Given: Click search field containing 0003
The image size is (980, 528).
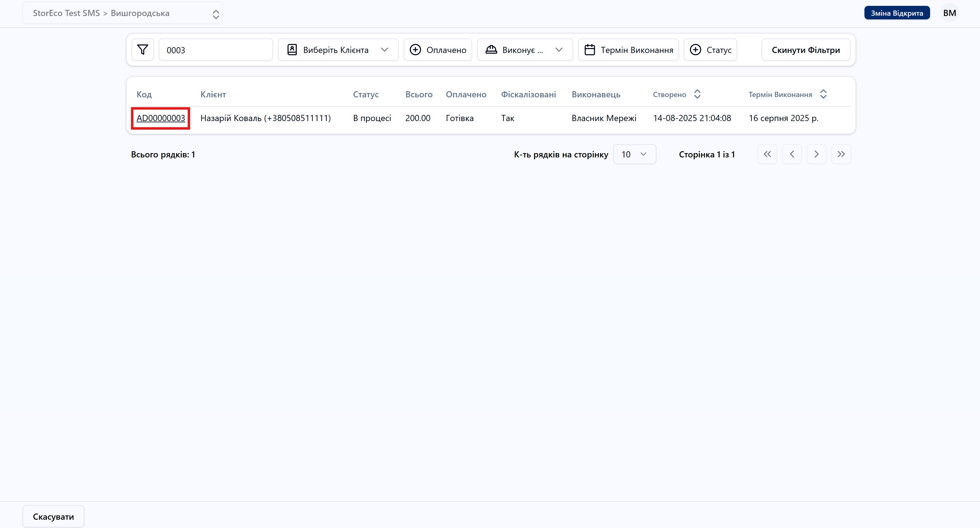Looking at the screenshot, I should point(215,50).
